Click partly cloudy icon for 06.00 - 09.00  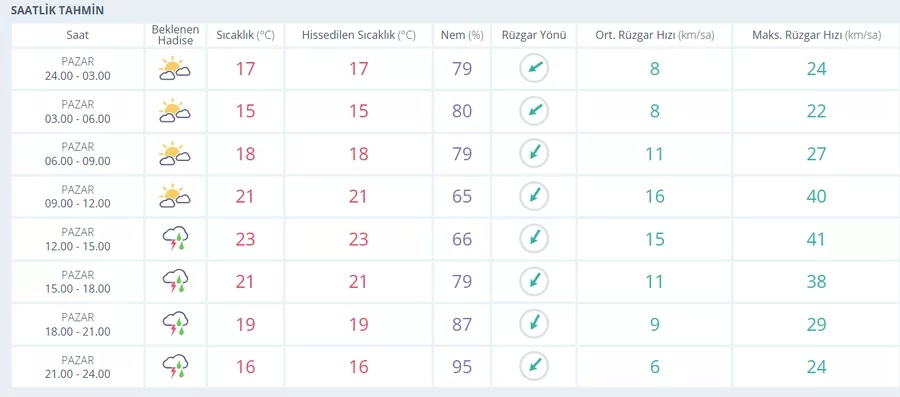[x=175, y=154]
